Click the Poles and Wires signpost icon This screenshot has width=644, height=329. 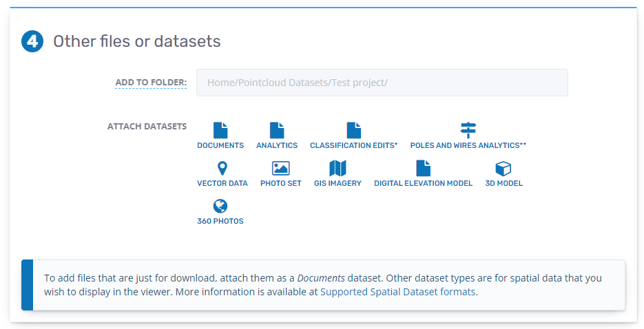click(x=468, y=130)
